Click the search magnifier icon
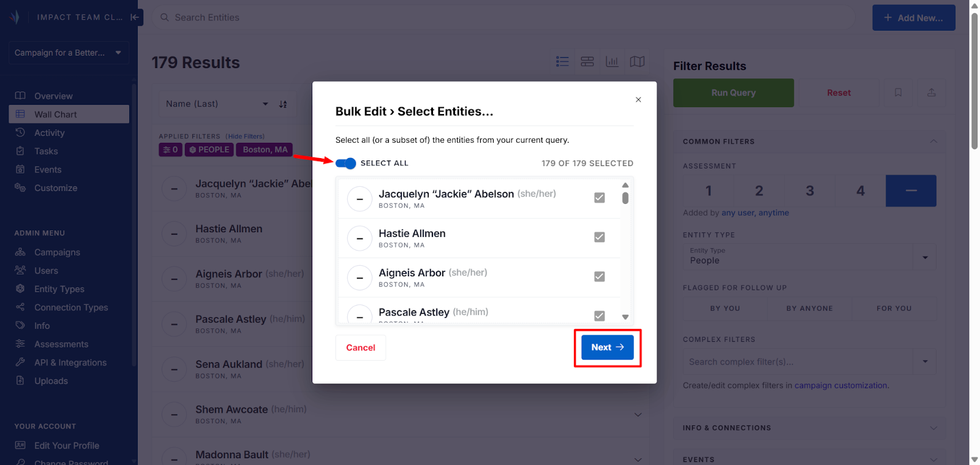The width and height of the screenshot is (980, 465). coord(165,17)
